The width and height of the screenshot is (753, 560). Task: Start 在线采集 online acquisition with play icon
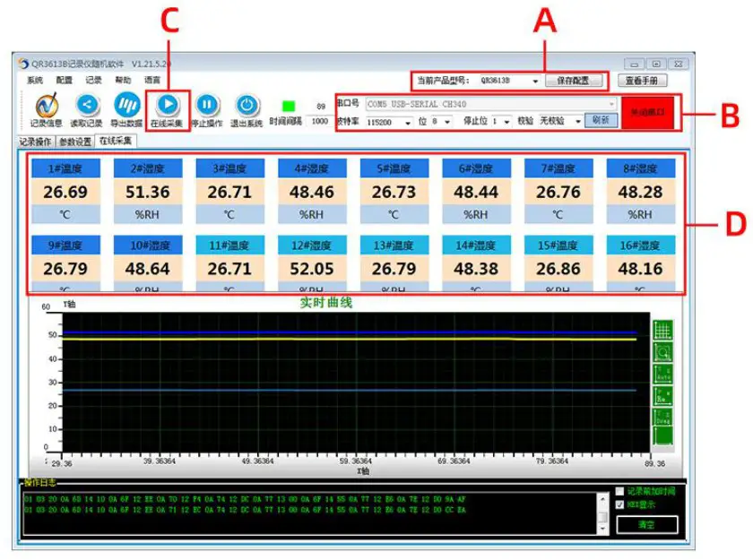pyautogui.click(x=166, y=105)
